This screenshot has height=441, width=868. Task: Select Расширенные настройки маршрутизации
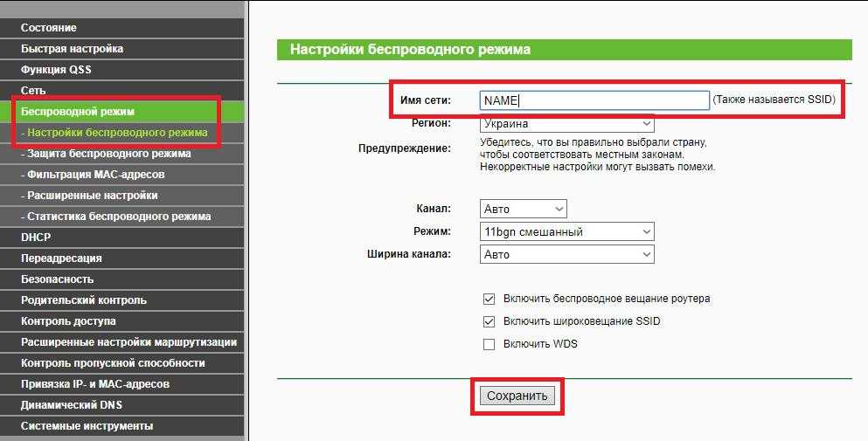click(122, 342)
